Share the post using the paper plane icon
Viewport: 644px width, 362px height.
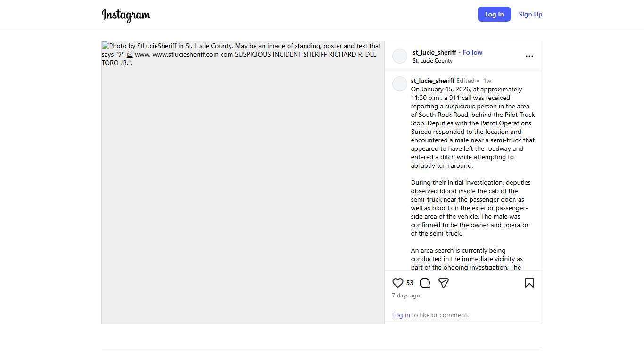[x=443, y=283]
